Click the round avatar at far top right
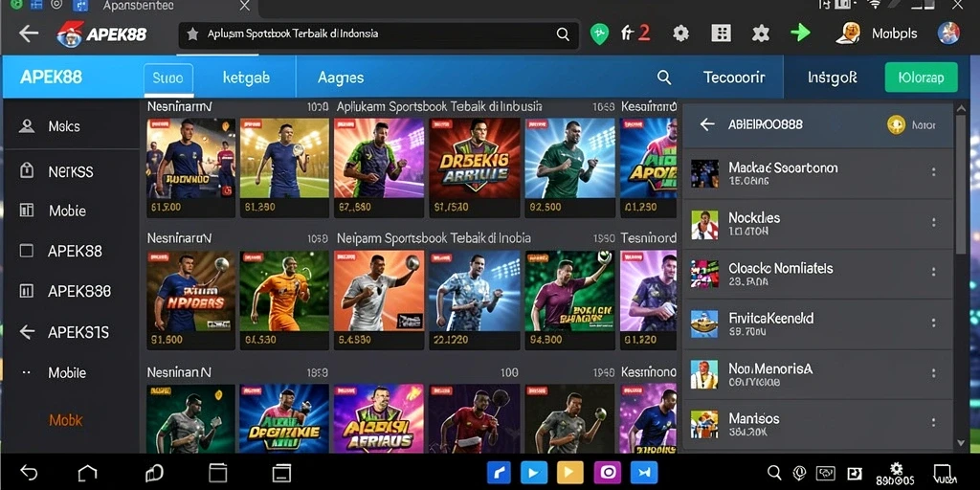The image size is (980, 490). [948, 33]
